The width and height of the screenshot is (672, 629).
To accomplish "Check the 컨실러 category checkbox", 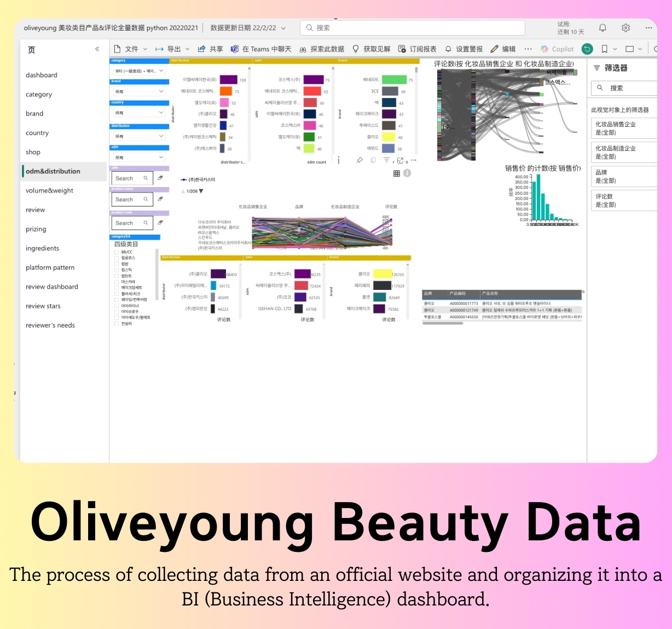I will coord(117,324).
